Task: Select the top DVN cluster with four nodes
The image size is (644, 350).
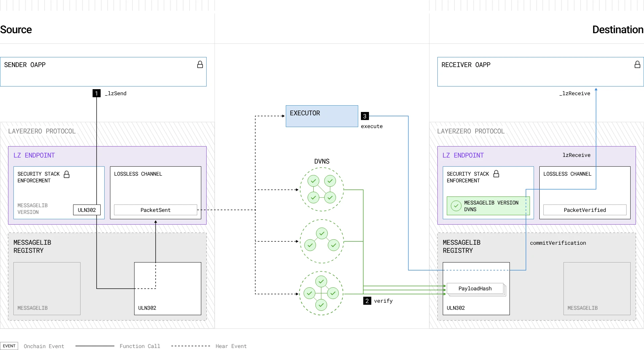Action: pos(321,189)
